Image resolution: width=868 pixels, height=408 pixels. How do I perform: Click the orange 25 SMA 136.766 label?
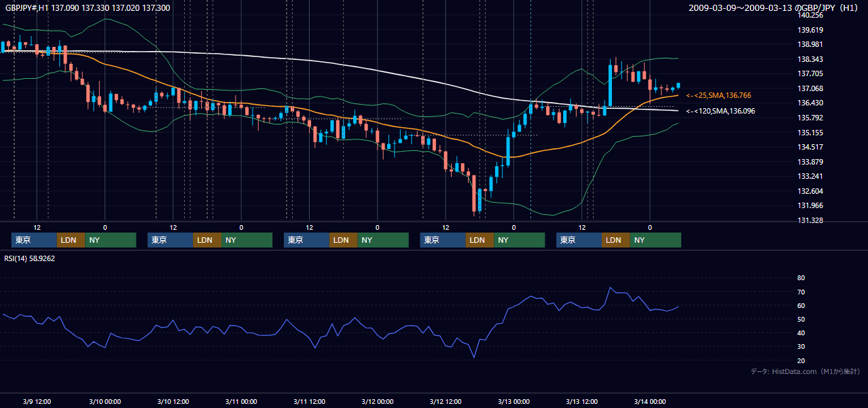click(x=719, y=96)
